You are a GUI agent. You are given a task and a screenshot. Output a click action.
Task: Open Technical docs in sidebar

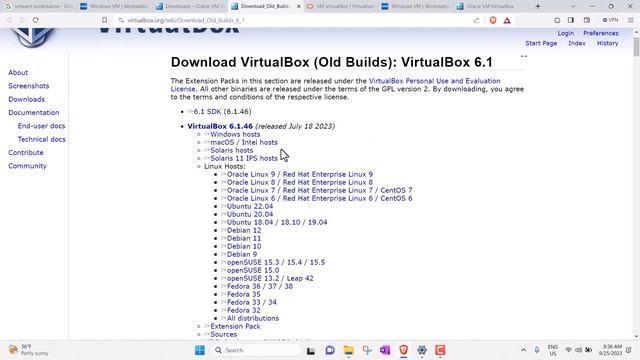coord(41,139)
